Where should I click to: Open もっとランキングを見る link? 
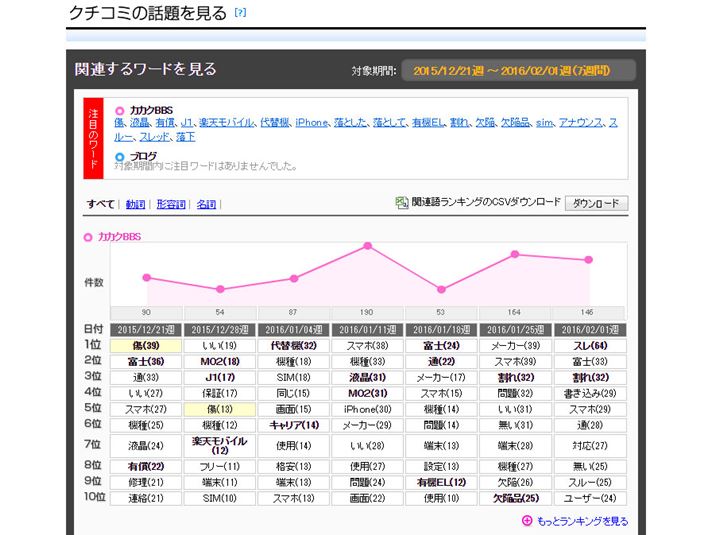click(x=582, y=521)
